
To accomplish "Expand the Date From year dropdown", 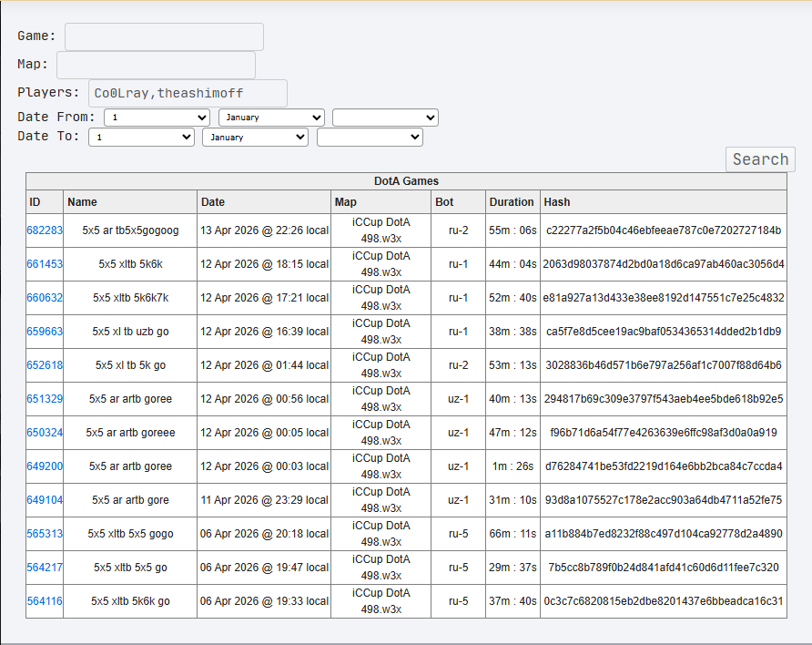I will pos(385,118).
